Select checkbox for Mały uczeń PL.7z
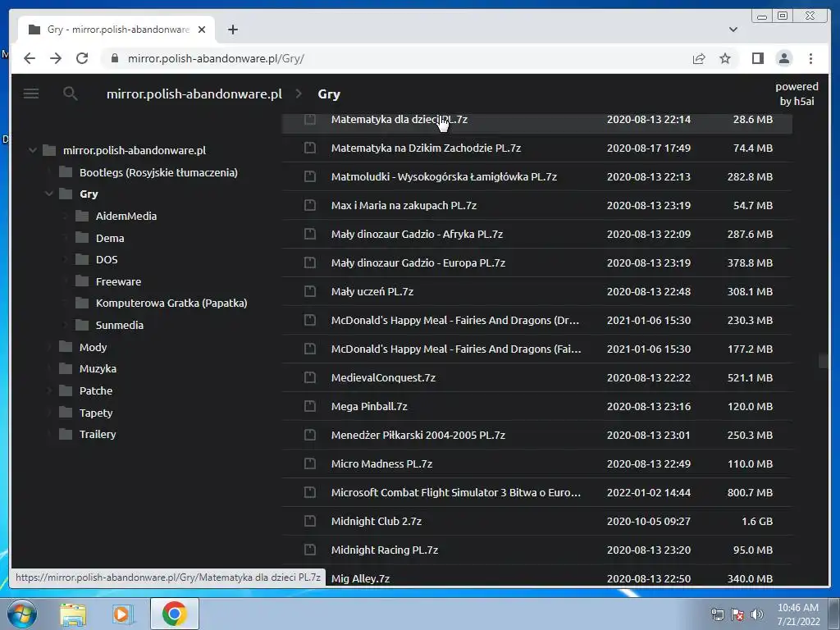Screen dimensions: 840x630 tap(309, 291)
